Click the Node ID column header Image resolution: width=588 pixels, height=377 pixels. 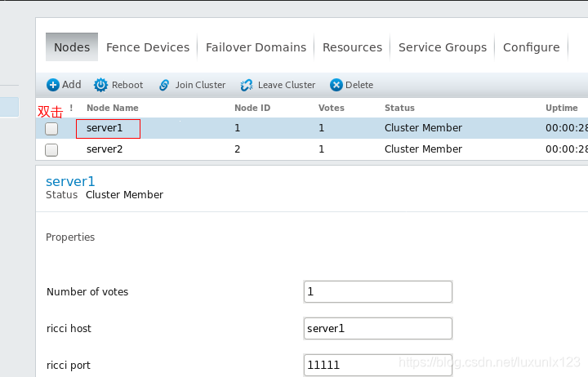[x=252, y=108]
